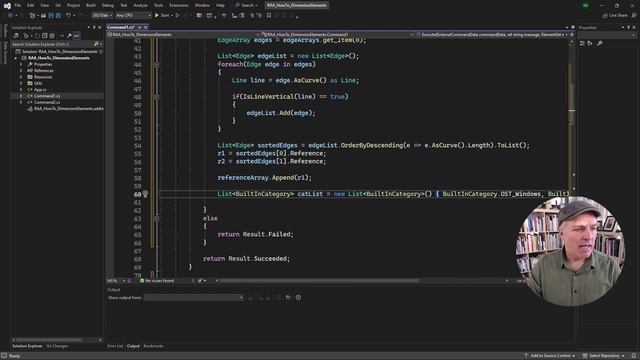Click the Search box in title bar
Screen dimensions: 640x360
[246, 5]
